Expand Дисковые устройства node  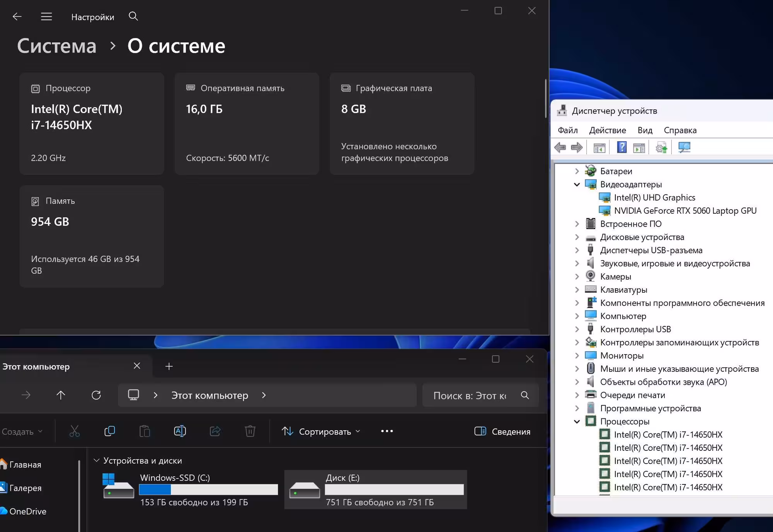(577, 237)
